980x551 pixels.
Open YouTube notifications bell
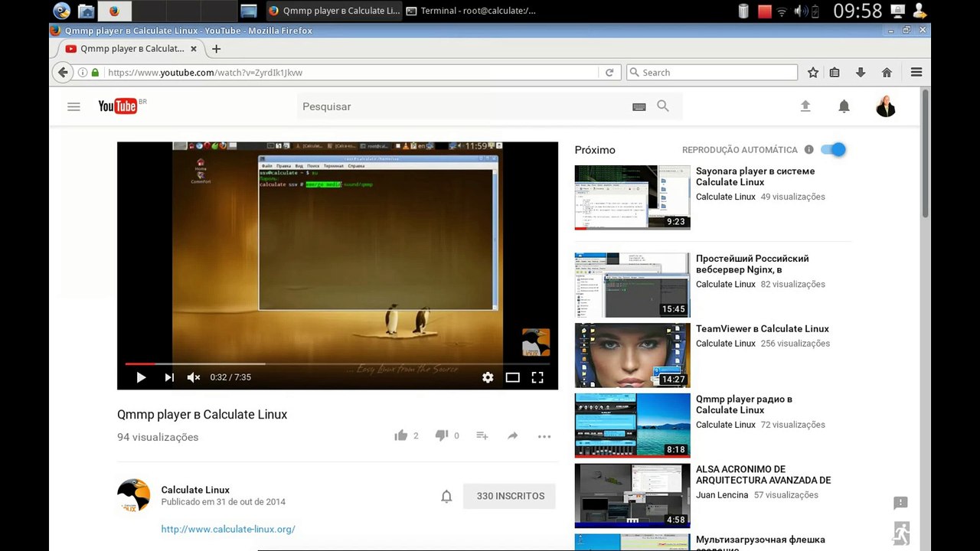pyautogui.click(x=844, y=106)
